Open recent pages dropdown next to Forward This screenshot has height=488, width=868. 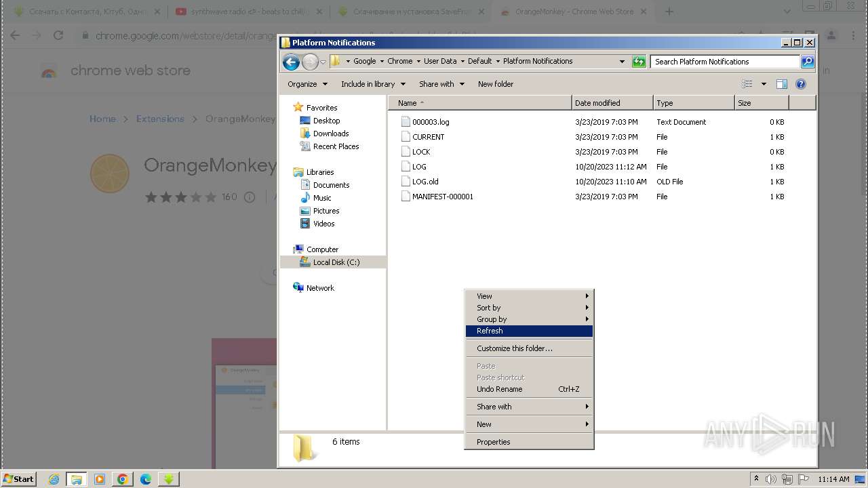[x=323, y=62]
